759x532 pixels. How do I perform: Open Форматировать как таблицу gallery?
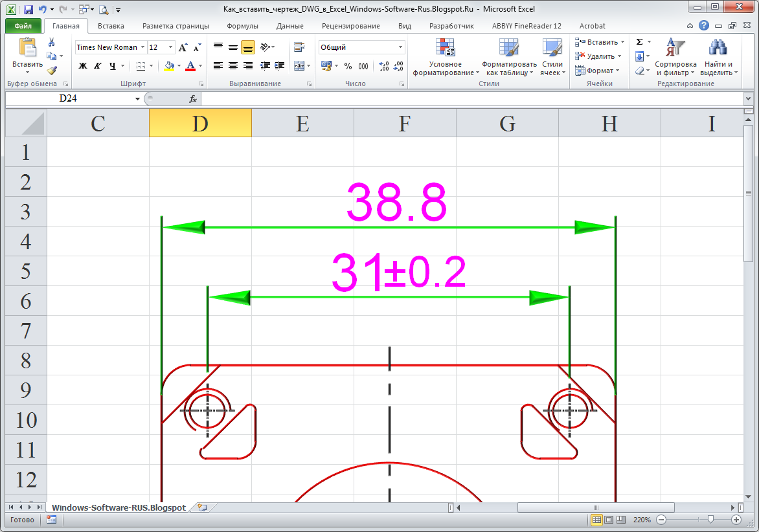tap(509, 57)
